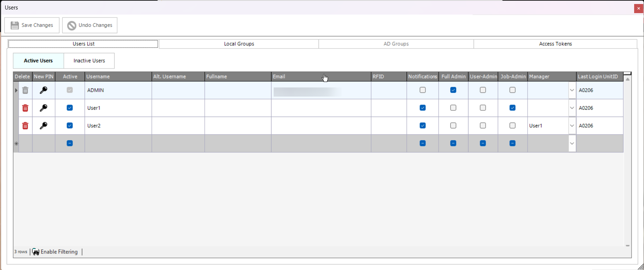Click the New PIN key icon for User2
The image size is (644, 270).
click(43, 126)
